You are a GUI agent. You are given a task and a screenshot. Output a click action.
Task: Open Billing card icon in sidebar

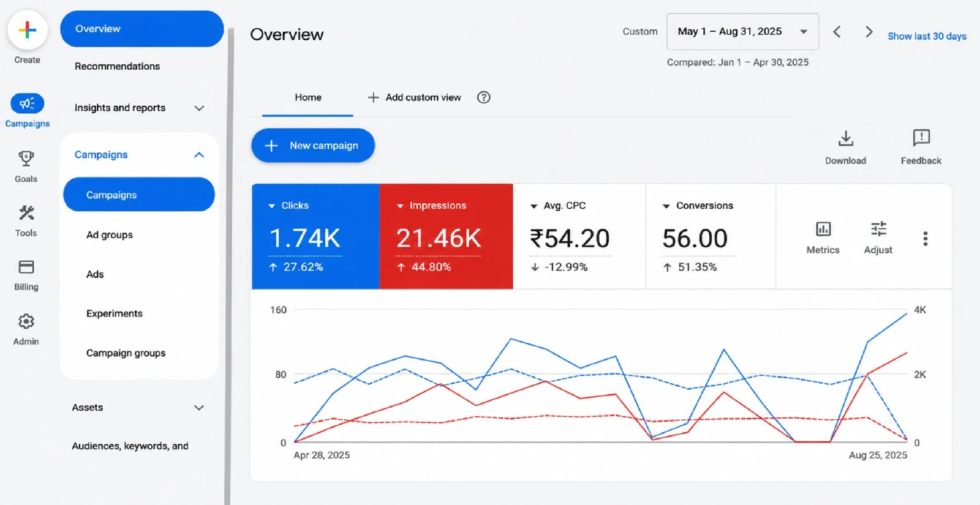coord(26,267)
